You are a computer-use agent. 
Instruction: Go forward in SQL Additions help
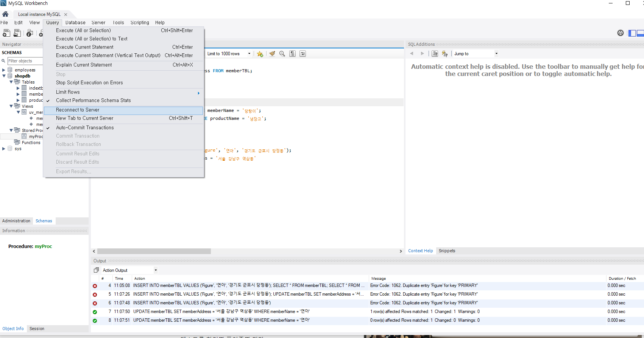(423, 54)
